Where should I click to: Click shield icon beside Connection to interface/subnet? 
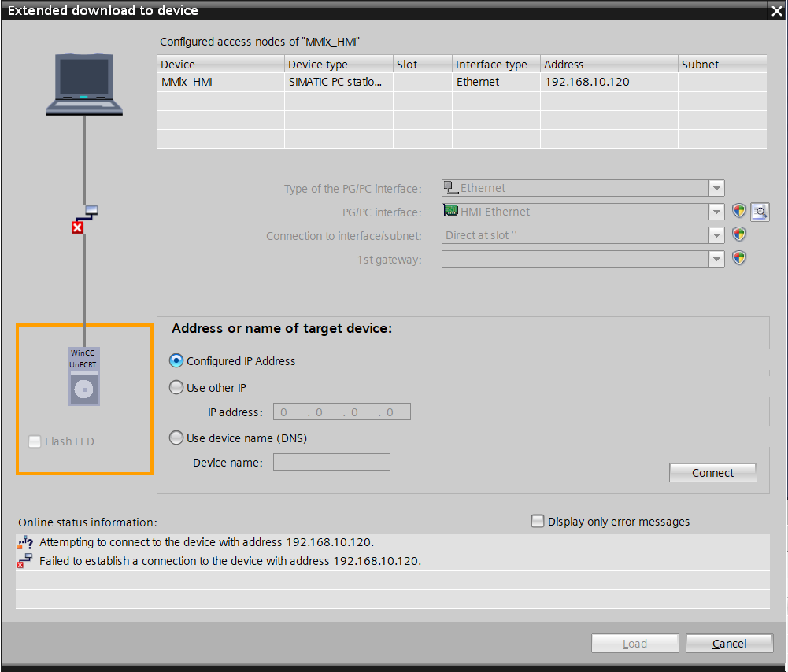click(738, 234)
